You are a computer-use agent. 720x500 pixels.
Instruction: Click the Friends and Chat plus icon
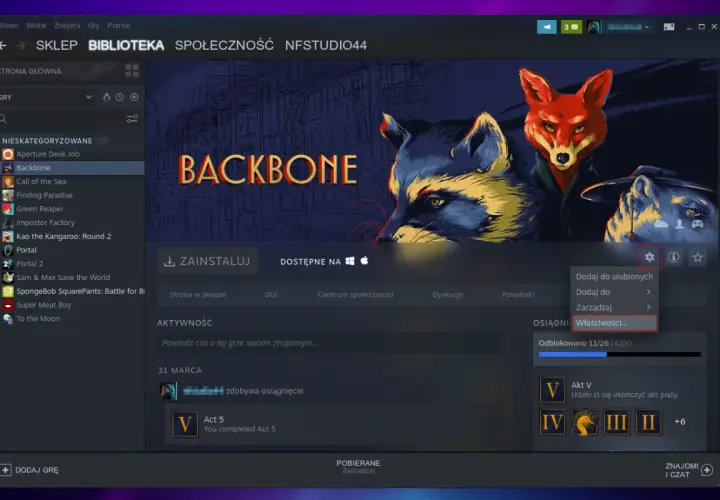[x=707, y=470]
